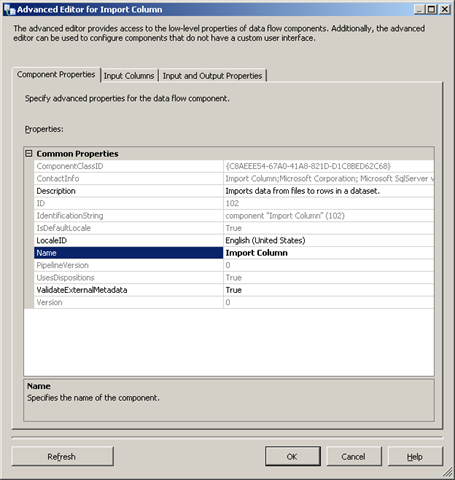The width and height of the screenshot is (455, 480).
Task: Click the ContactInfo value text
Action: click(x=330, y=178)
